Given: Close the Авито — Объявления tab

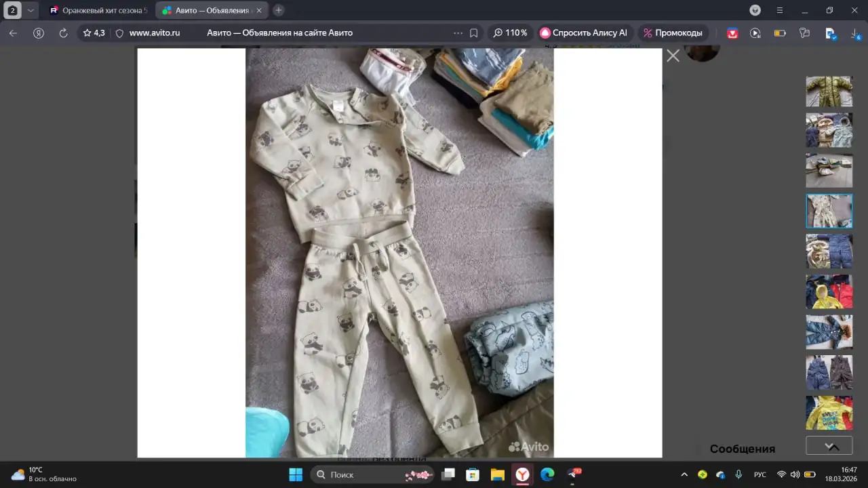Looking at the screenshot, I should click(x=258, y=10).
